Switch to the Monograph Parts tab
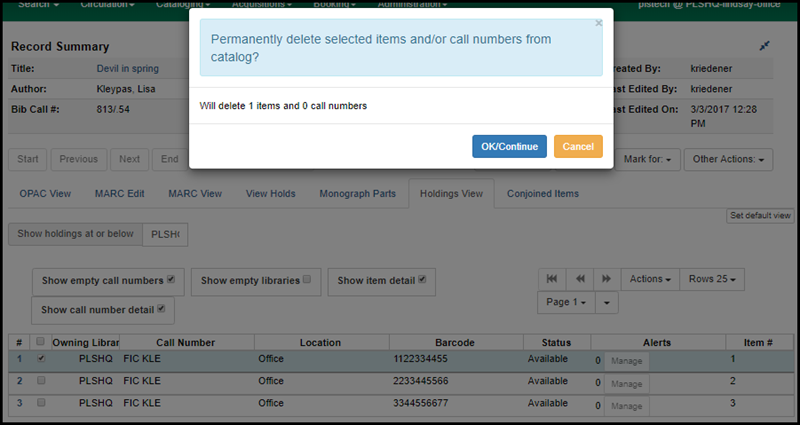 (357, 193)
